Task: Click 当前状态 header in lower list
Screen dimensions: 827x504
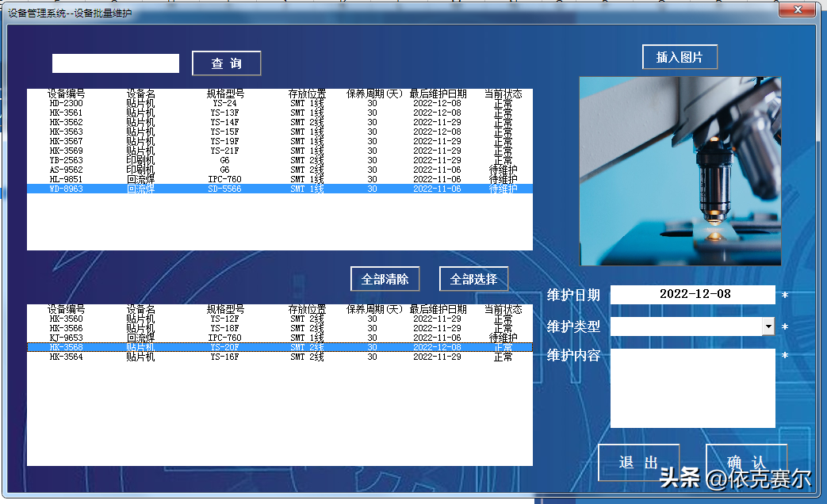Action: click(503, 310)
